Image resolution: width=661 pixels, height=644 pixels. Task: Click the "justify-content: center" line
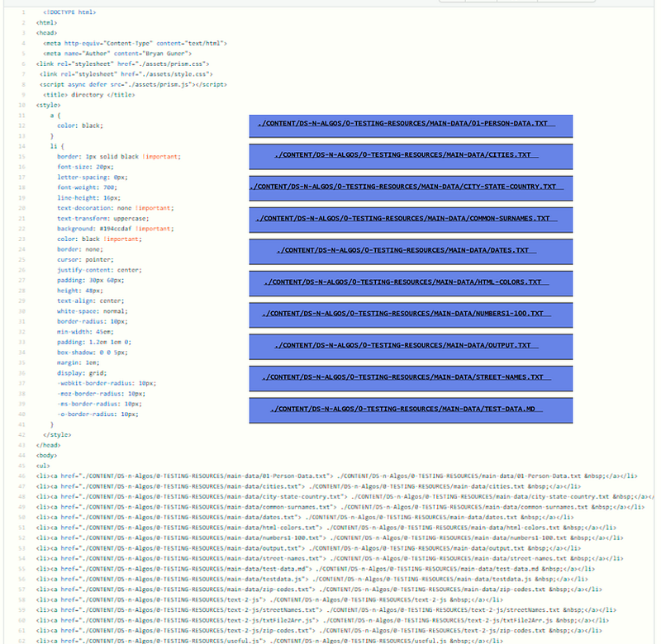pyautogui.click(x=99, y=270)
